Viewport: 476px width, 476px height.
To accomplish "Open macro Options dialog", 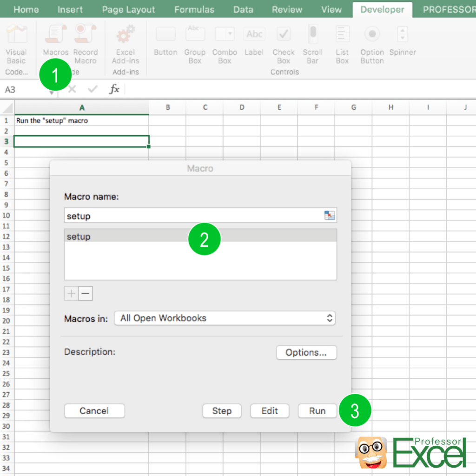I will pyautogui.click(x=306, y=352).
